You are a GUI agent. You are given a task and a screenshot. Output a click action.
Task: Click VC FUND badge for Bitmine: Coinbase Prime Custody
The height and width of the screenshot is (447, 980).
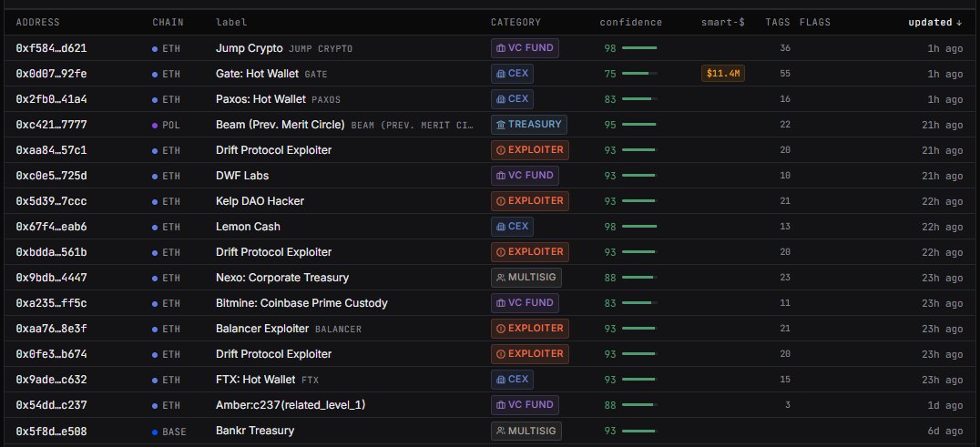525,303
